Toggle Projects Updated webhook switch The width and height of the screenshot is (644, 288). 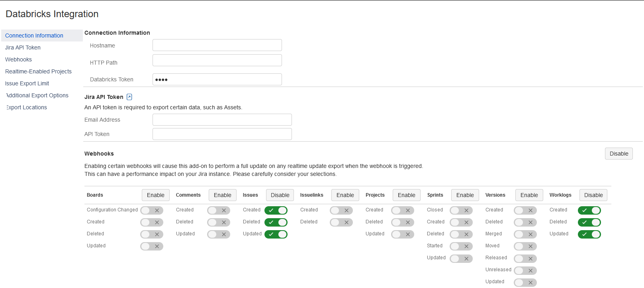(403, 234)
